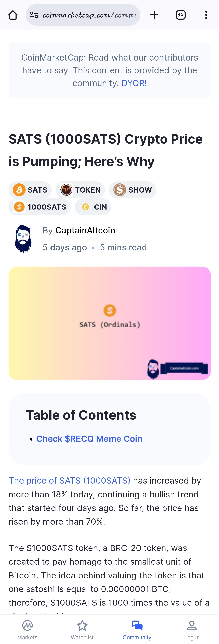Select the SATS coin tag

pos(30,190)
